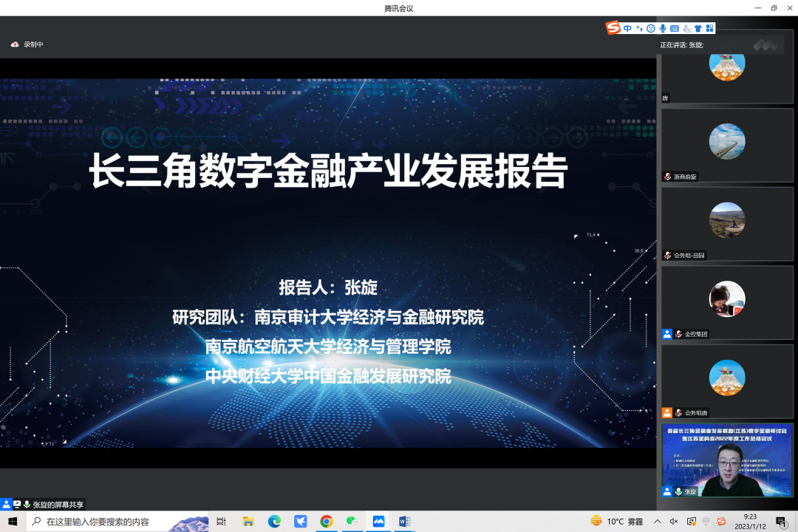Select the '会务组唐' participant tile
The height and width of the screenshot is (532, 798).
click(727, 381)
